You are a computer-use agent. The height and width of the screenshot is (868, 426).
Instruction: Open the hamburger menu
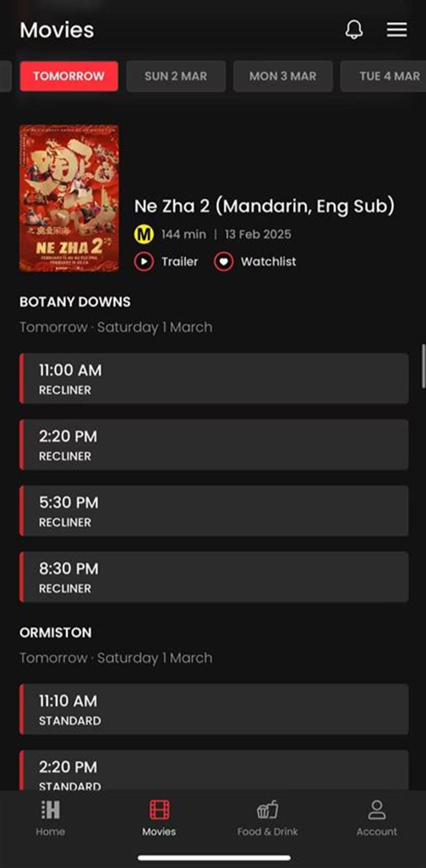(x=397, y=29)
